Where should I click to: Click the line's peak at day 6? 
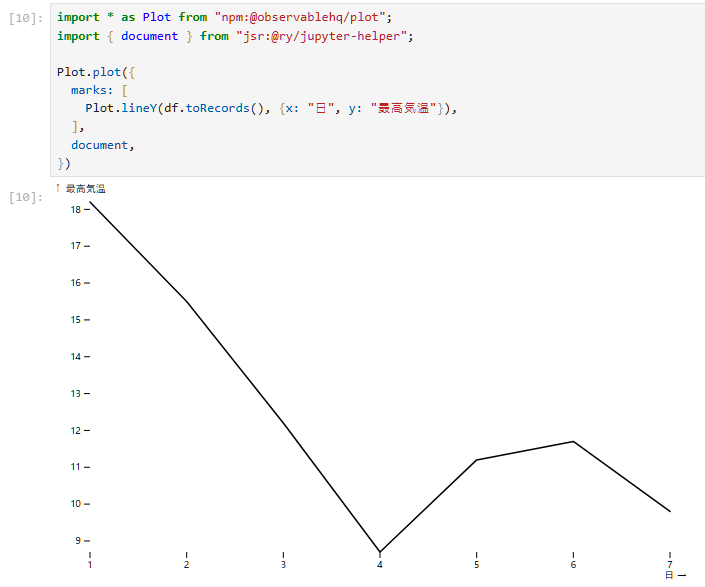573,441
